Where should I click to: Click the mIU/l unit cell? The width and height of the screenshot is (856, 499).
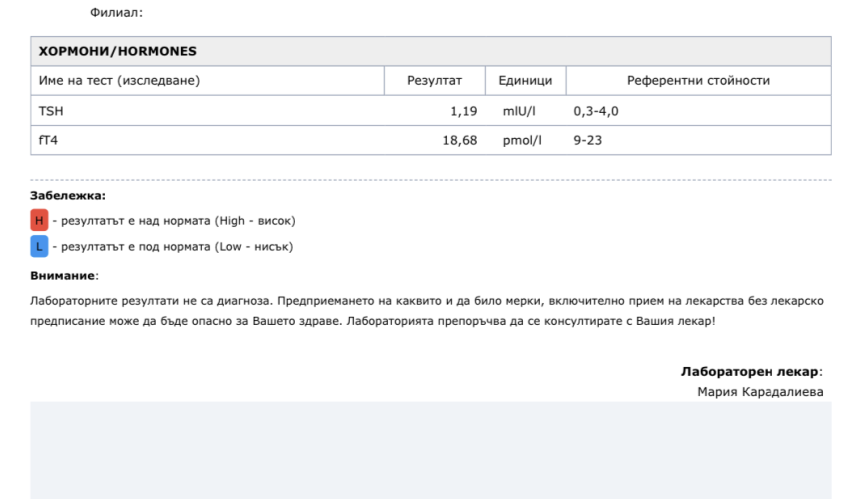(521, 110)
